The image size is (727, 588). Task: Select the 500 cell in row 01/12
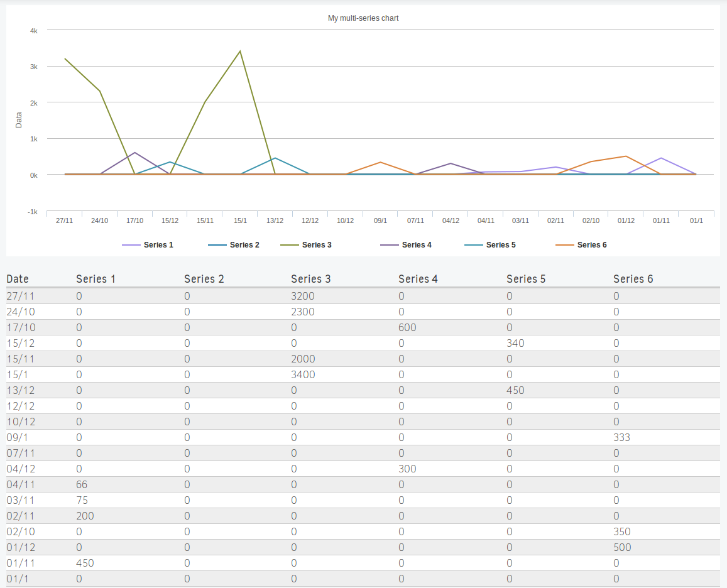(622, 547)
